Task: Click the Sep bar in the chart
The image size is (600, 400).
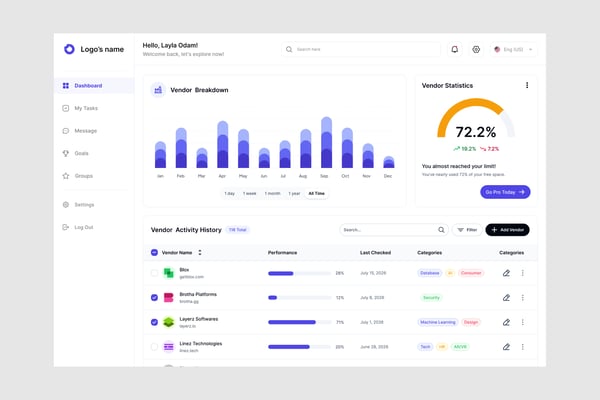Action: (326, 142)
